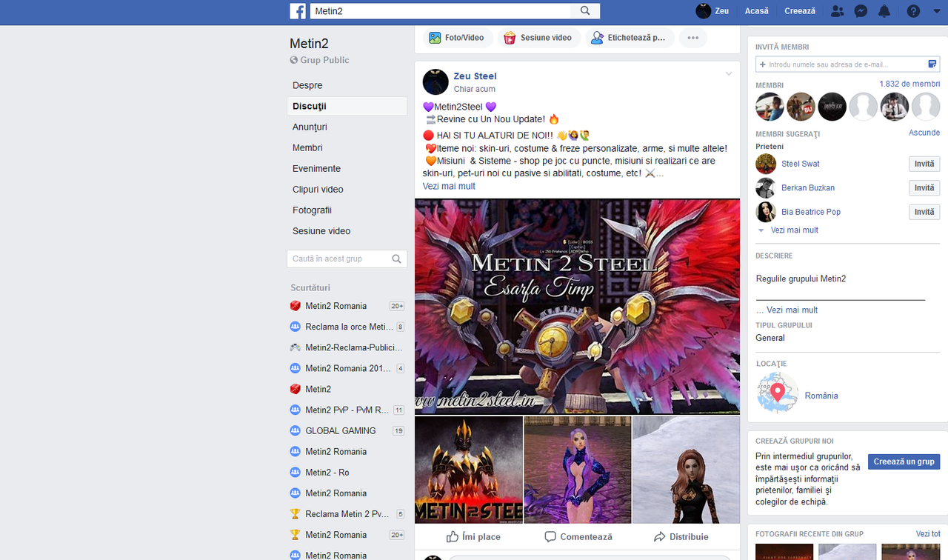The width and height of the screenshot is (948, 560).
Task: Open the notifications bell
Action: [883, 11]
